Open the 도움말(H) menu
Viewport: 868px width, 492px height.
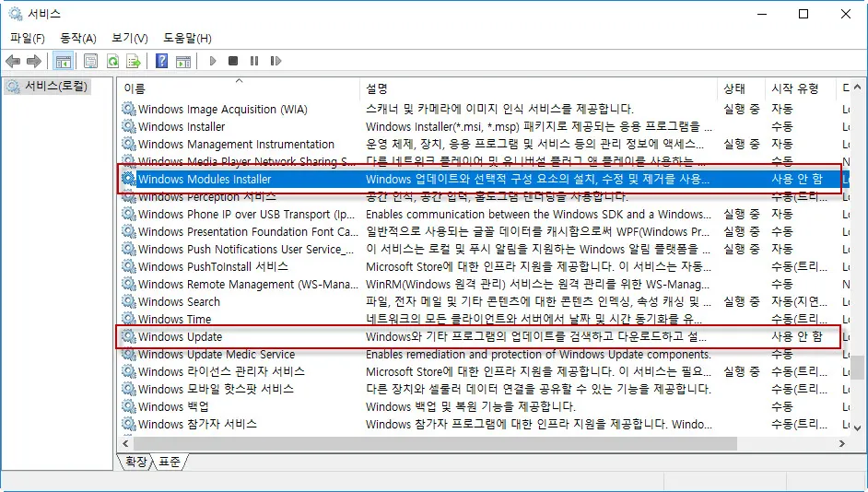[x=187, y=38]
